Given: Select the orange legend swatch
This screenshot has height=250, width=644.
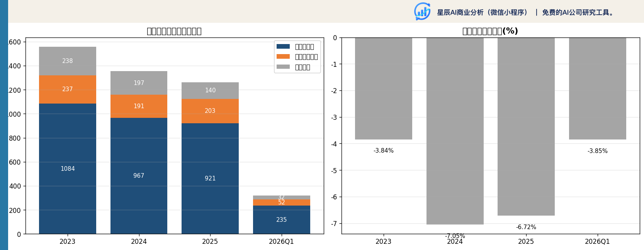Looking at the screenshot, I should tap(283, 56).
